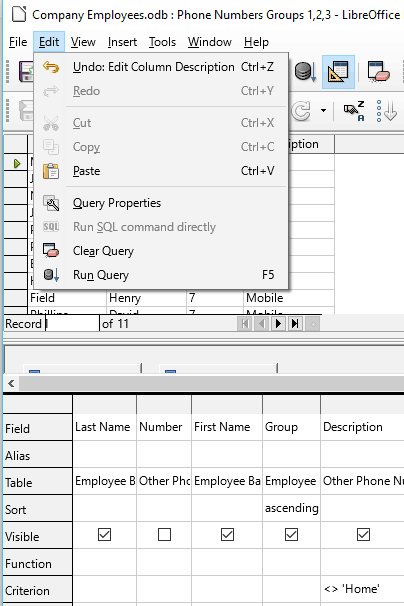This screenshot has height=606, width=404.
Task: Click the Alias cell for Last Name
Action: (x=104, y=454)
